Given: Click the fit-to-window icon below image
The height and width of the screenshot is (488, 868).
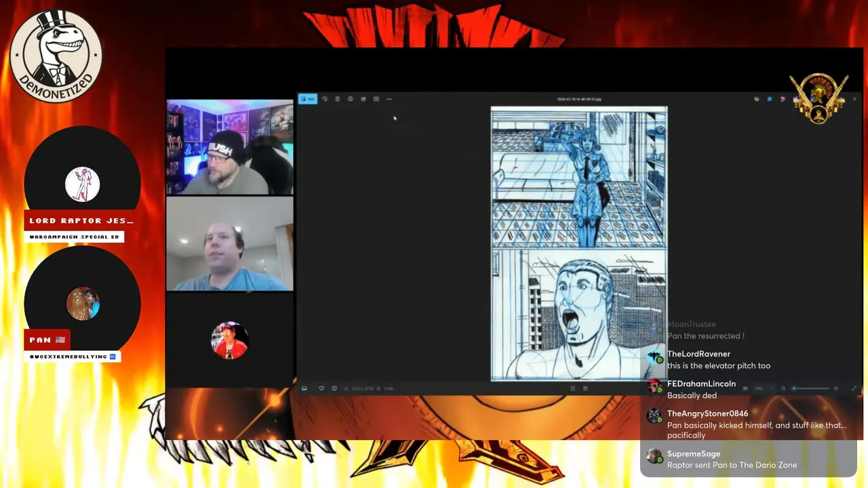Looking at the screenshot, I should (x=572, y=388).
